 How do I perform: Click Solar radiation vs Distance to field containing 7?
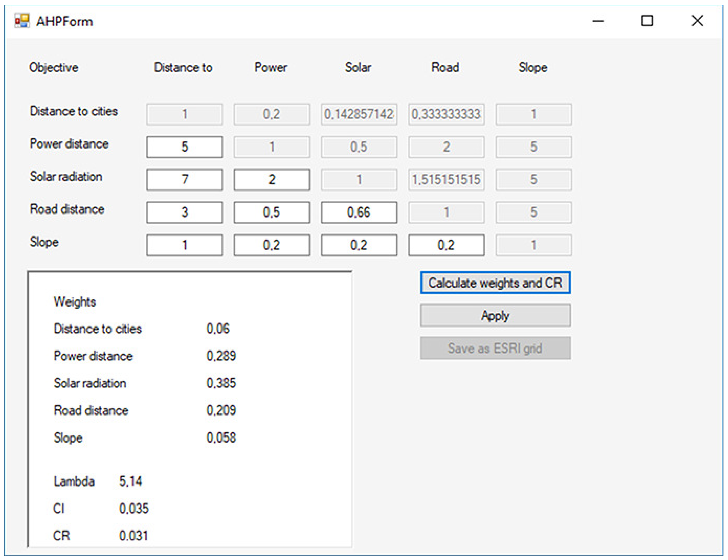184,180
